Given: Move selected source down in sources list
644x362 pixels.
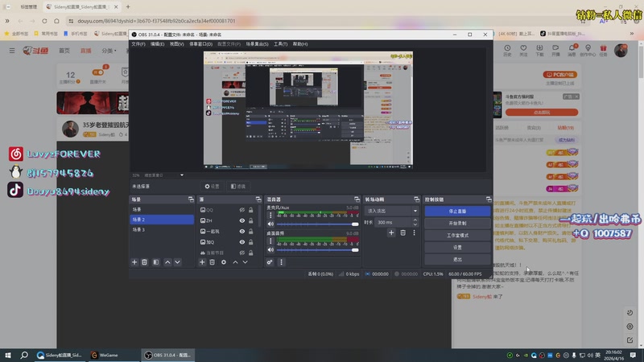Looking at the screenshot, I should pyautogui.click(x=246, y=262).
